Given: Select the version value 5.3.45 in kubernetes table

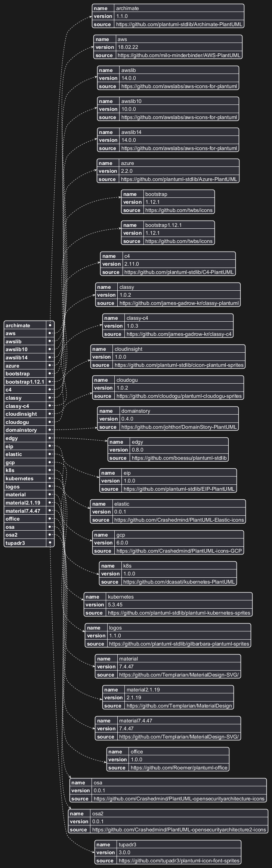Looking at the screenshot, I should (115, 605).
